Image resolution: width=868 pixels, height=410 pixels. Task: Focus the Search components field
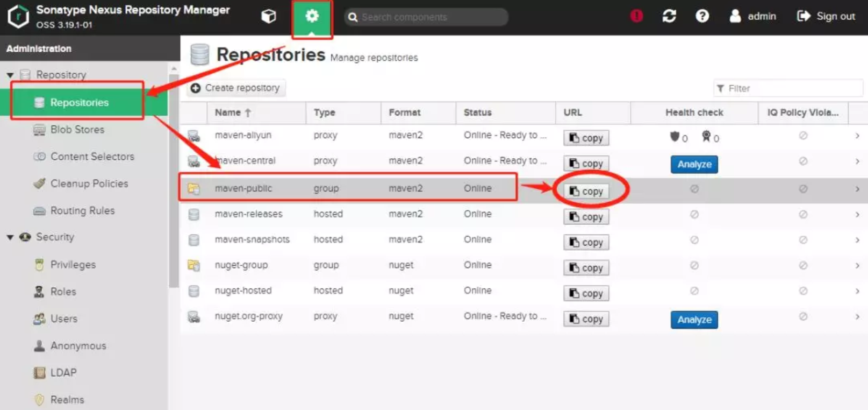point(426,17)
